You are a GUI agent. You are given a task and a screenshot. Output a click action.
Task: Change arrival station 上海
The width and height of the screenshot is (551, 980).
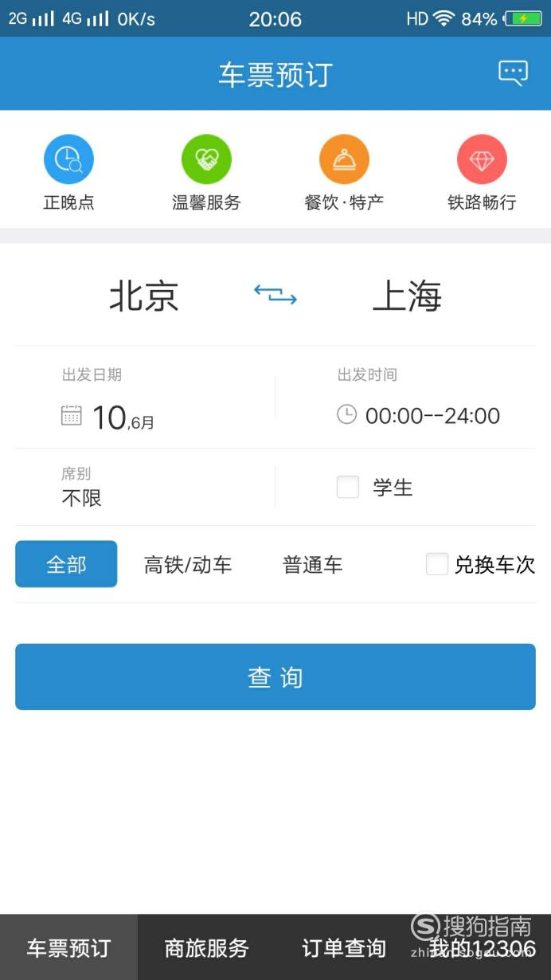407,296
